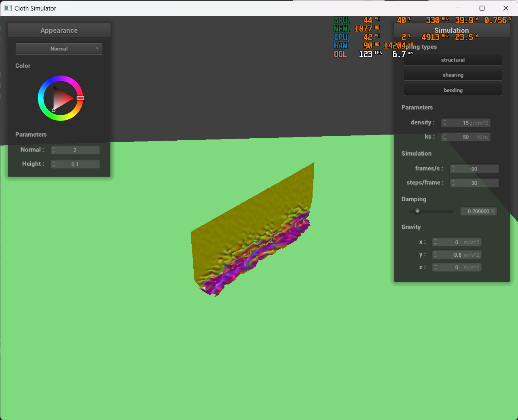Open the Normal shader dropdown
This screenshot has width=518, height=420.
pos(59,49)
